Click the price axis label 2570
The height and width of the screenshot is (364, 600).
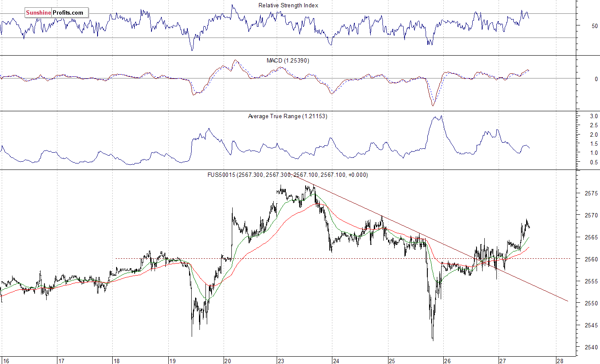[592, 215]
